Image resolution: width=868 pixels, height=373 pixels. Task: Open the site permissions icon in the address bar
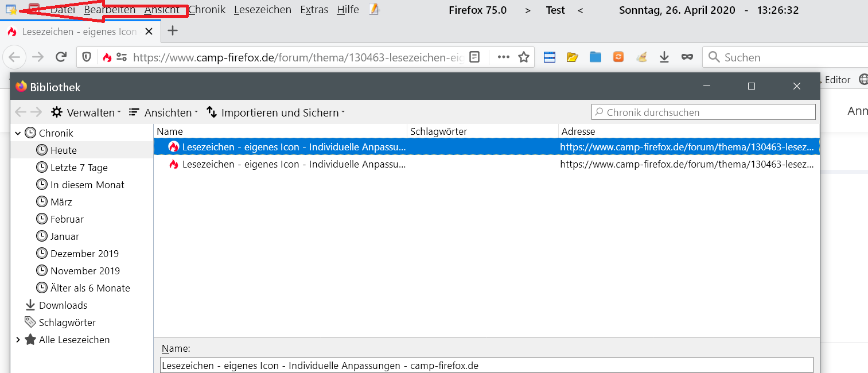click(x=122, y=57)
